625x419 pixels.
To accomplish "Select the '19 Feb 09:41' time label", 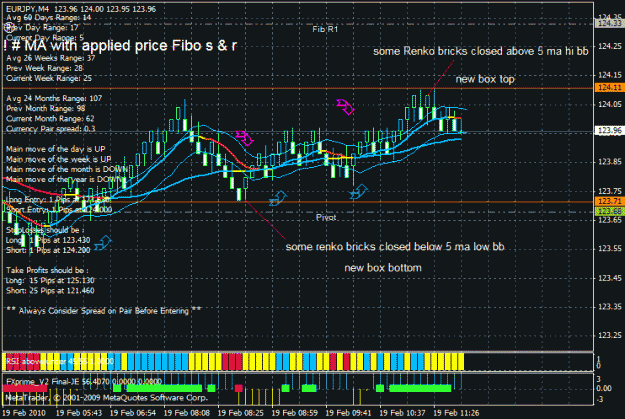I will (348, 413).
